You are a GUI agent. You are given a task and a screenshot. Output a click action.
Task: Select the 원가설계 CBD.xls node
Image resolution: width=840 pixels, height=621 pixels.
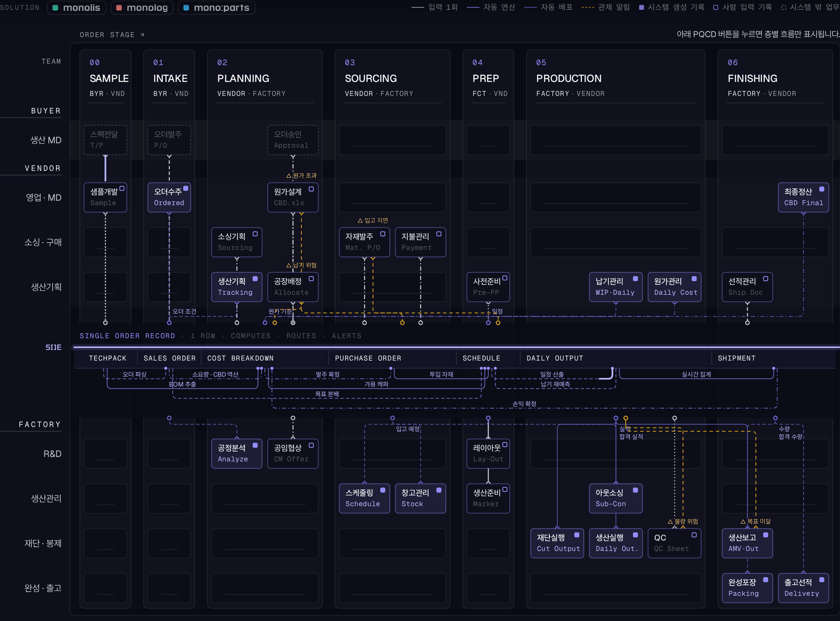[293, 197]
